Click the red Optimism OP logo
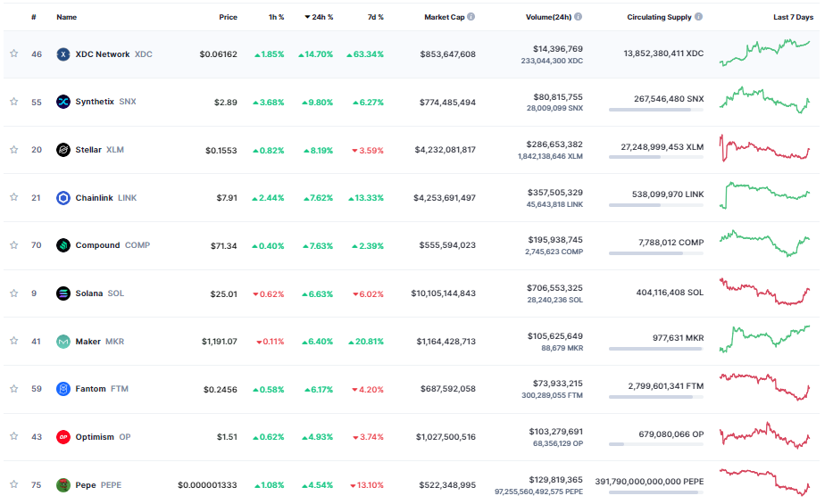The height and width of the screenshot is (504, 833). [63, 437]
